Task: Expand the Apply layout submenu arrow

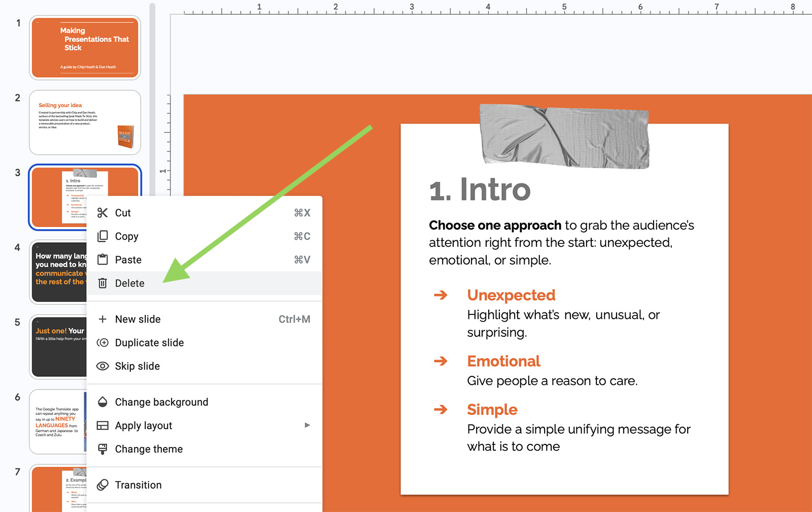Action: coord(307,425)
